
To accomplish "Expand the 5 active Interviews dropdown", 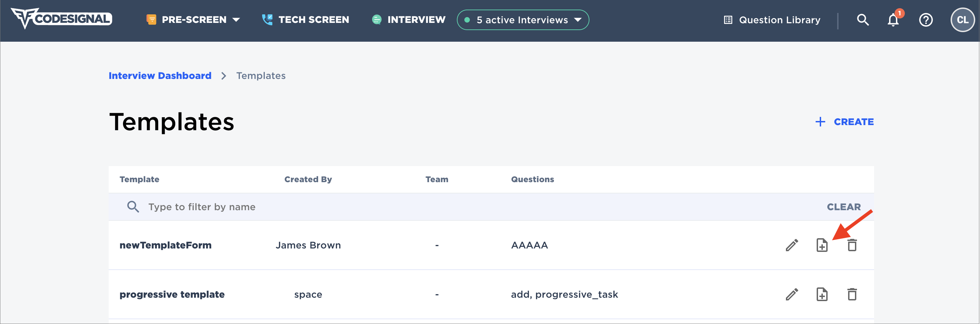I will pos(523,20).
